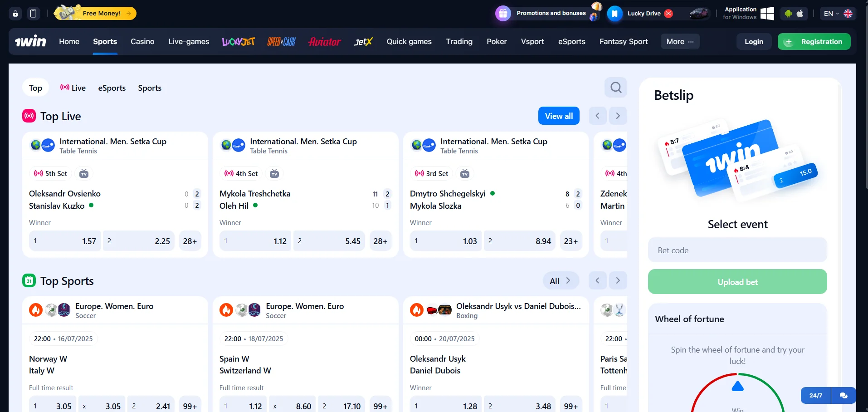Image resolution: width=868 pixels, height=412 pixels.
Task: Click View all for Top Live
Action: tap(559, 116)
